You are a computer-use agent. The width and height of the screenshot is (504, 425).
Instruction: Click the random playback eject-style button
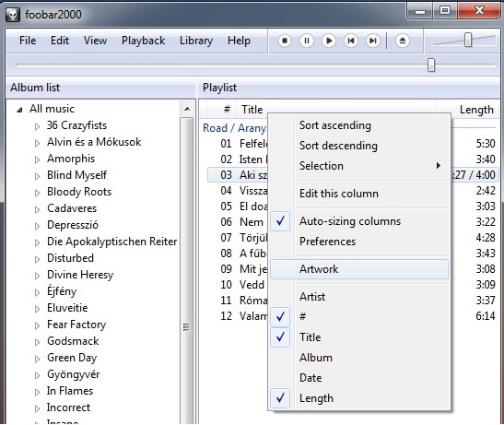click(x=403, y=41)
